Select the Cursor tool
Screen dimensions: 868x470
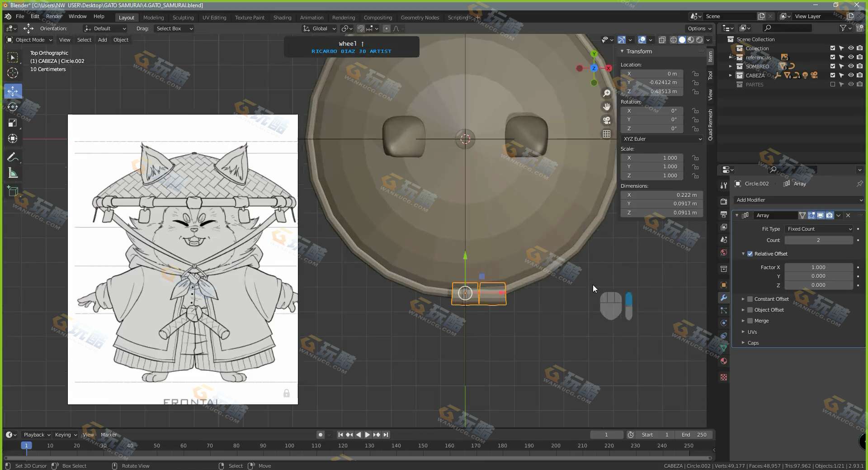[x=13, y=73]
